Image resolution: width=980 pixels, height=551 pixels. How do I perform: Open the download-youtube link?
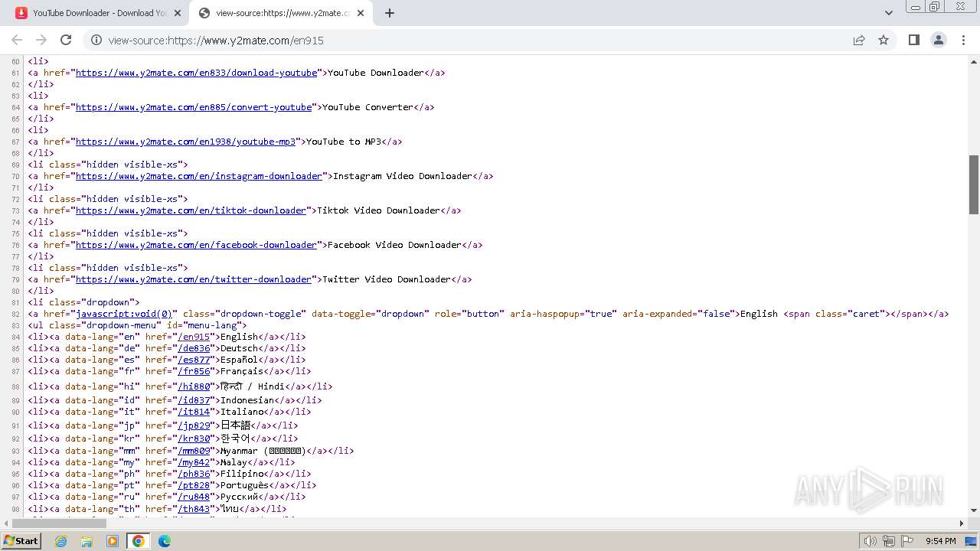[x=196, y=73]
